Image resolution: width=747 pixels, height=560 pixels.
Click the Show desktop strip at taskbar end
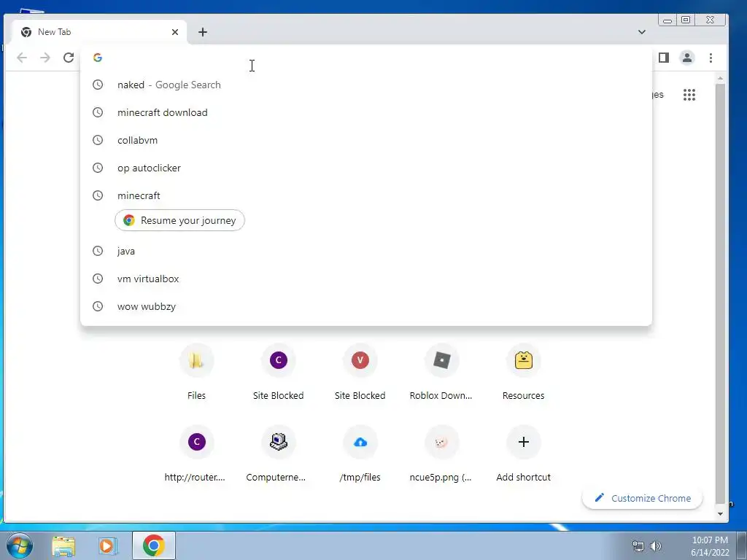742,545
